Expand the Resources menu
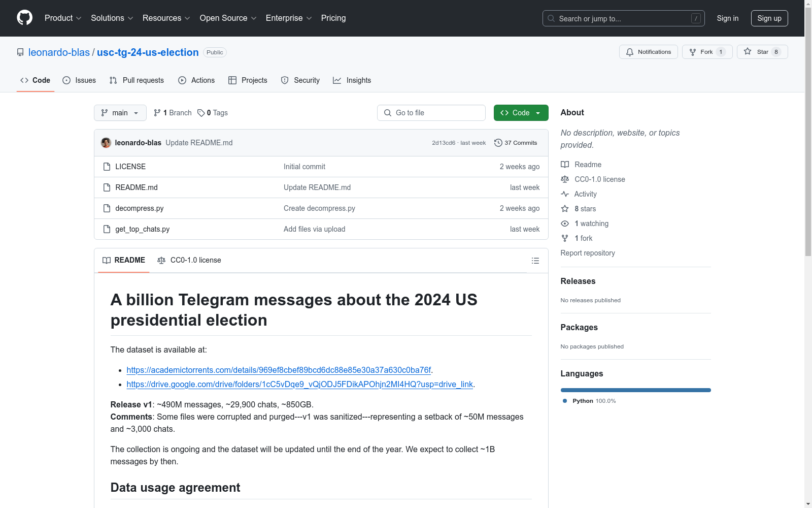Screen dimensions: 812x508 [166, 18]
